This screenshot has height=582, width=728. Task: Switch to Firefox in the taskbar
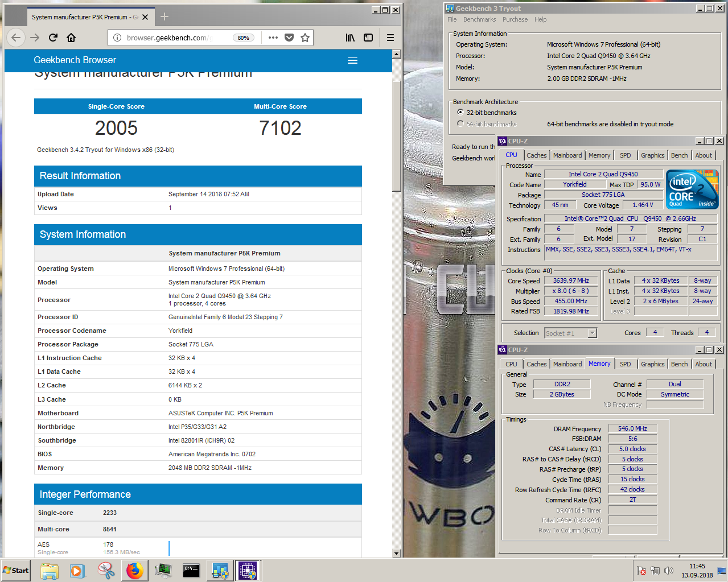coord(134,570)
